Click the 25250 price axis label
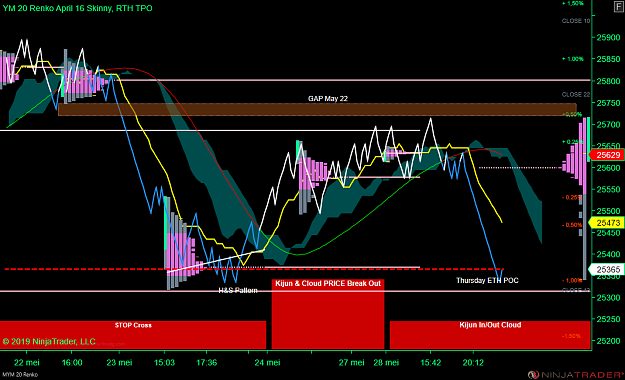 (x=608, y=319)
